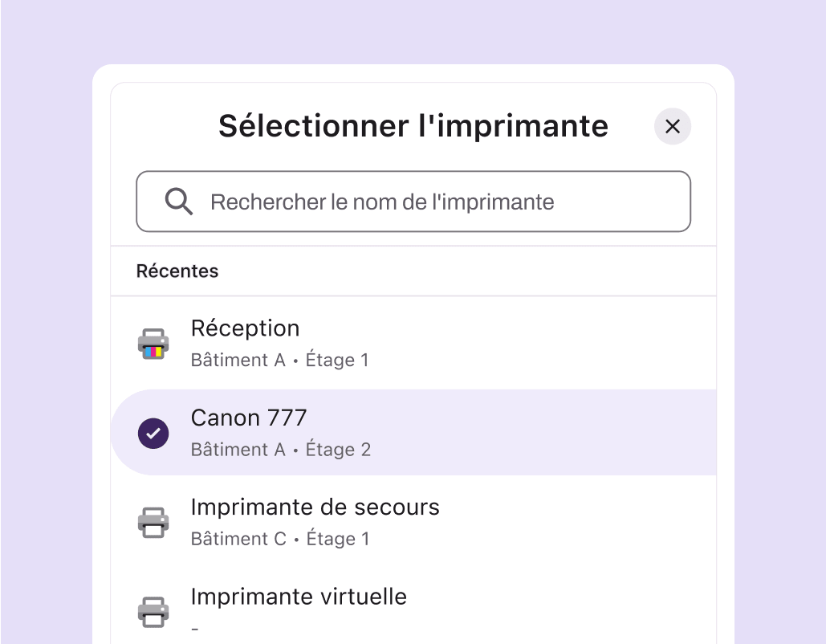Click the color printer icon for Réception
Viewport: 826px width, 644px height.
click(x=153, y=344)
